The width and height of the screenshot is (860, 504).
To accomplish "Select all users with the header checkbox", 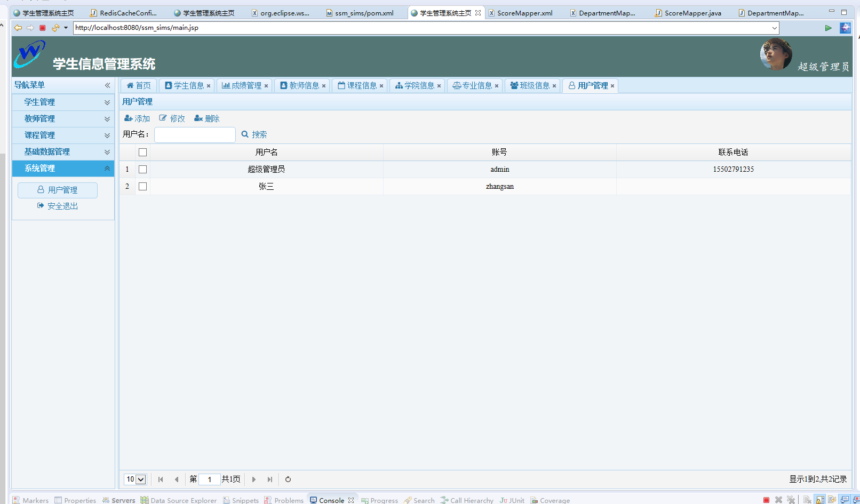I will tap(142, 152).
